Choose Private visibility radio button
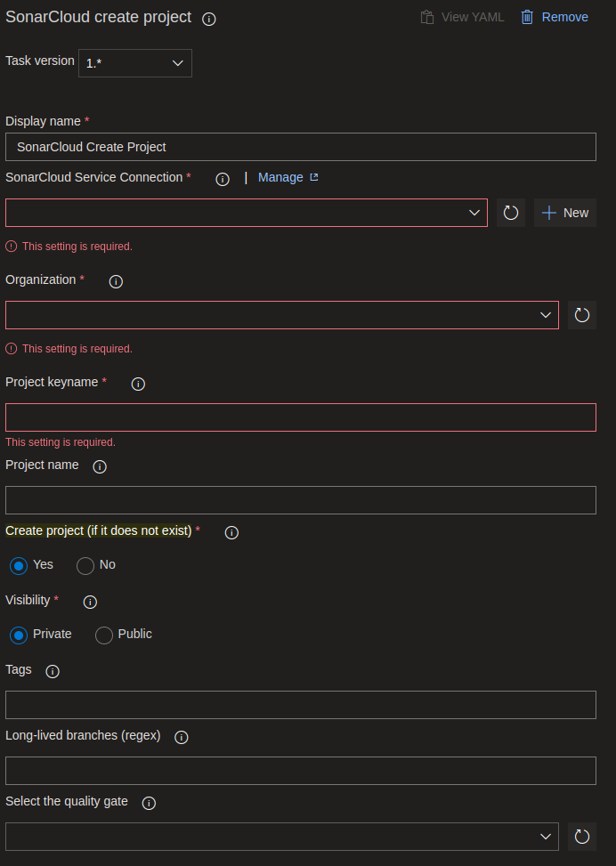616x866 pixels. [19, 635]
